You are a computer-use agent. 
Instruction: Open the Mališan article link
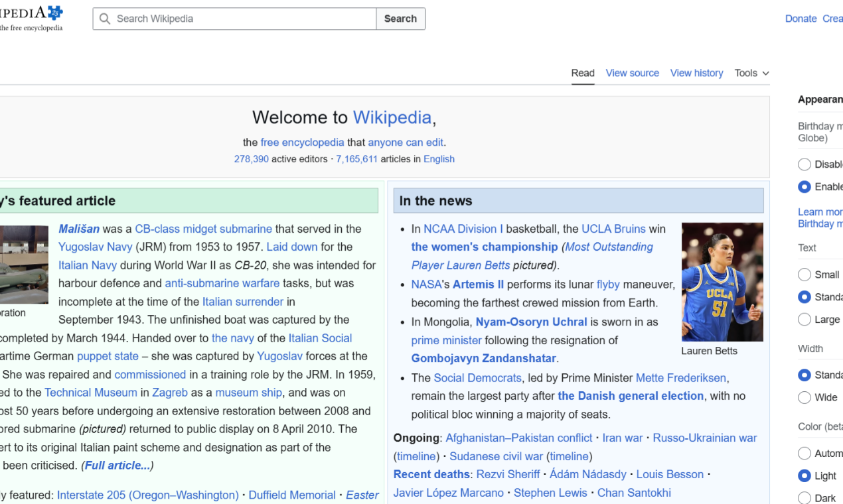point(79,229)
